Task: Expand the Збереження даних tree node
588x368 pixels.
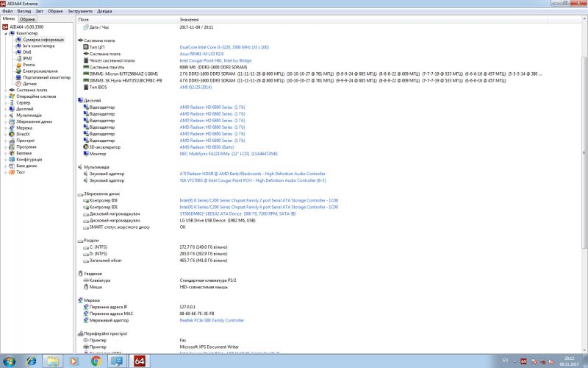Action: tap(5, 121)
